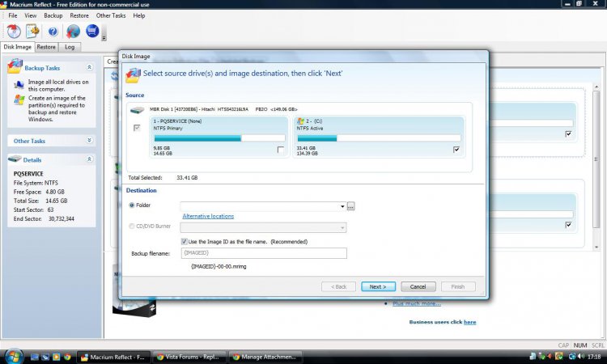Image resolution: width=607 pixels, height=364 pixels.
Task: Click the Cancel button
Action: click(418, 286)
